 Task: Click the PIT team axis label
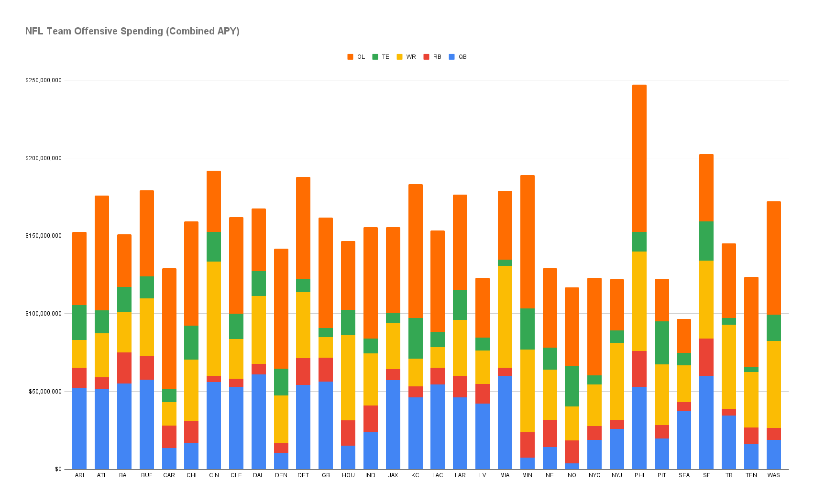(x=662, y=475)
